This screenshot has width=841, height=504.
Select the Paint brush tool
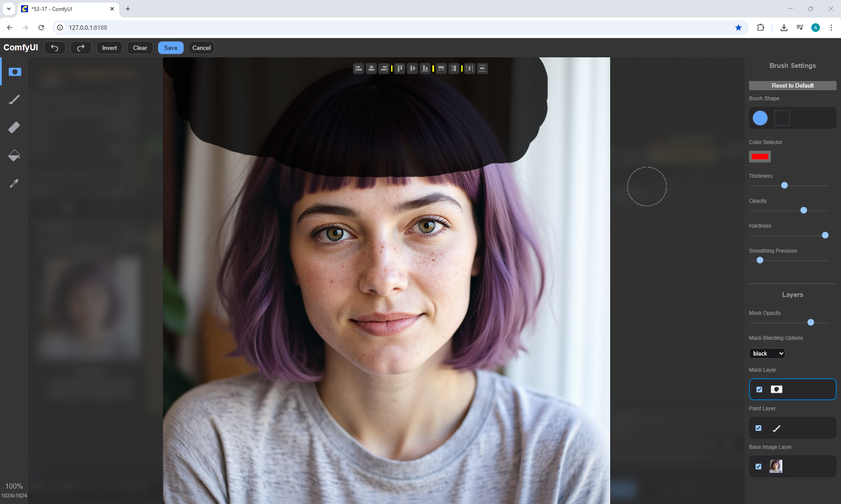tap(14, 100)
